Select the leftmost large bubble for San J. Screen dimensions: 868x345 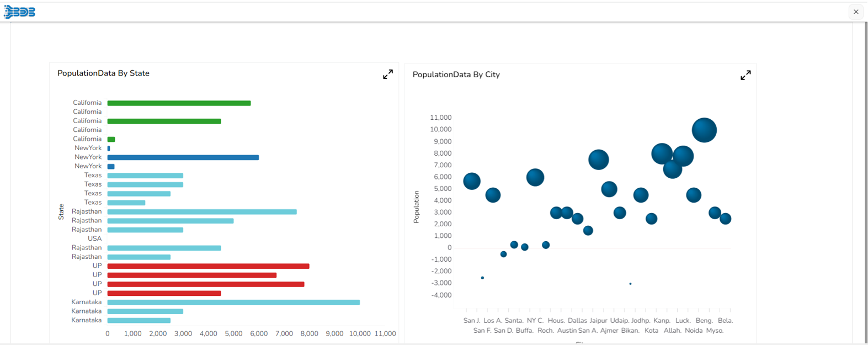click(x=472, y=181)
